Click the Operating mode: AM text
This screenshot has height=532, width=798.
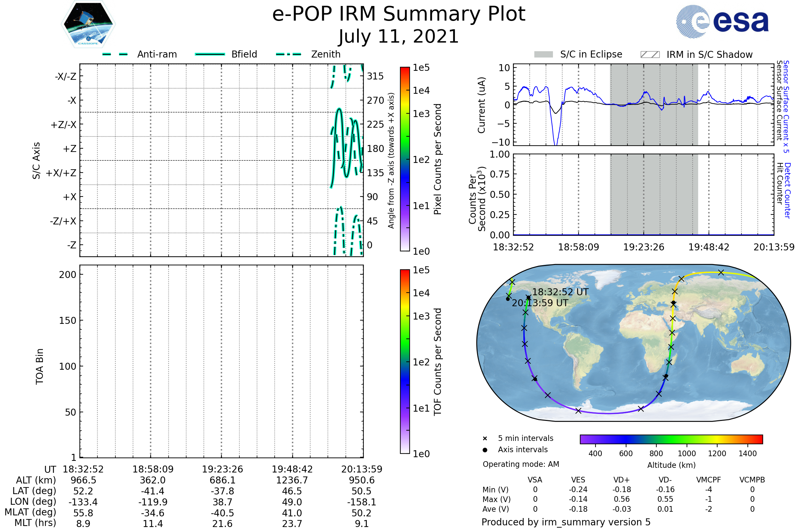pos(521,464)
